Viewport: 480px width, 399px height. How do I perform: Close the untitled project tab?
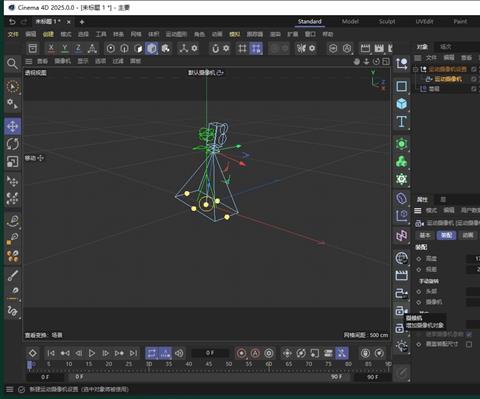(69, 22)
